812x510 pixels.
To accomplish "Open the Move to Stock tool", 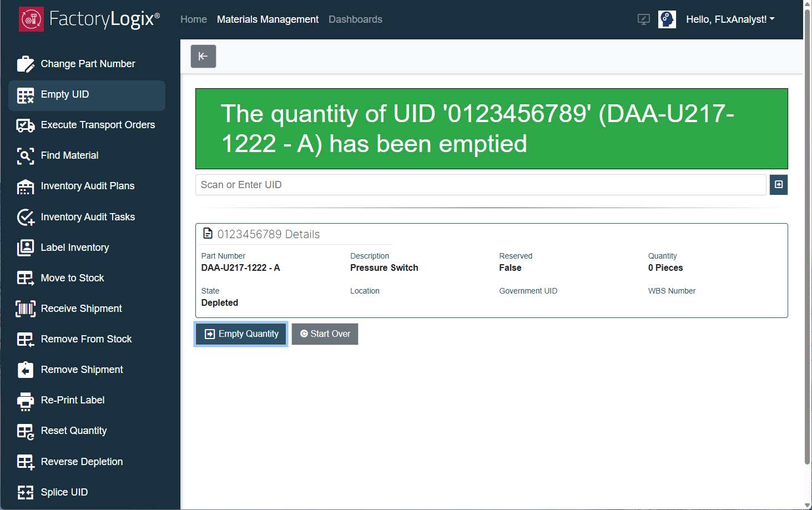I will (72, 277).
